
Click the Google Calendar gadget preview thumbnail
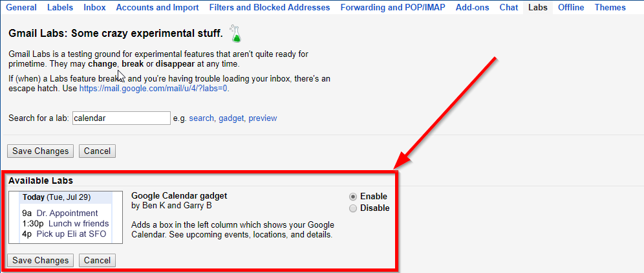[x=66, y=217]
